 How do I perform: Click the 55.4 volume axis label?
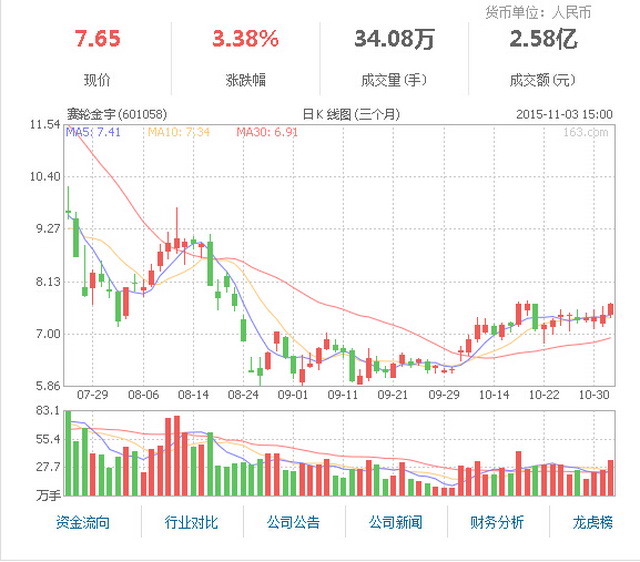[x=48, y=439]
